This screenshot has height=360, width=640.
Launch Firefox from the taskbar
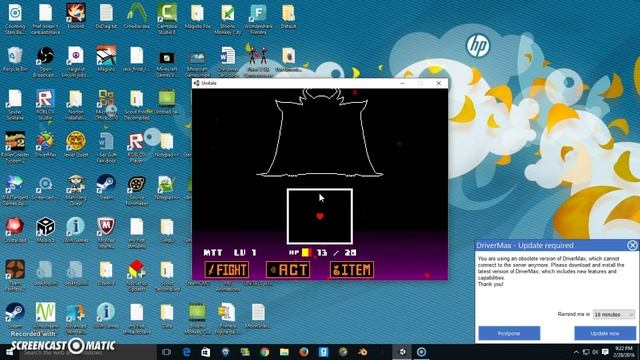304,352
